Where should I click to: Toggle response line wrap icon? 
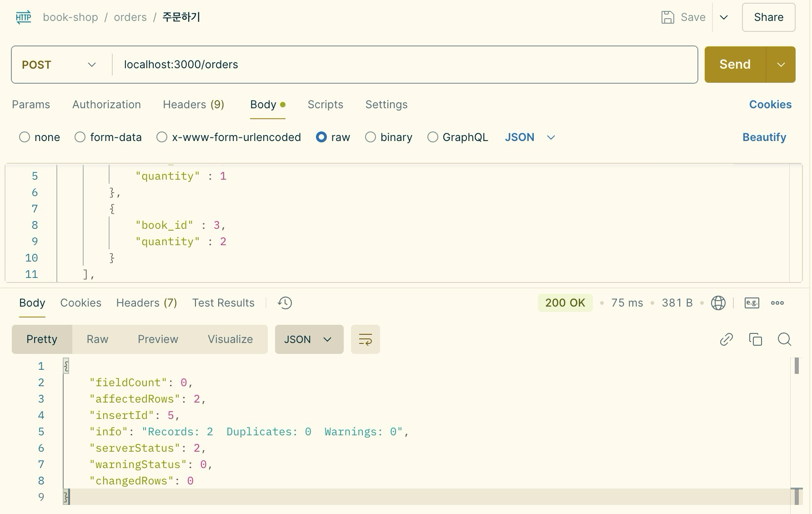pos(366,339)
